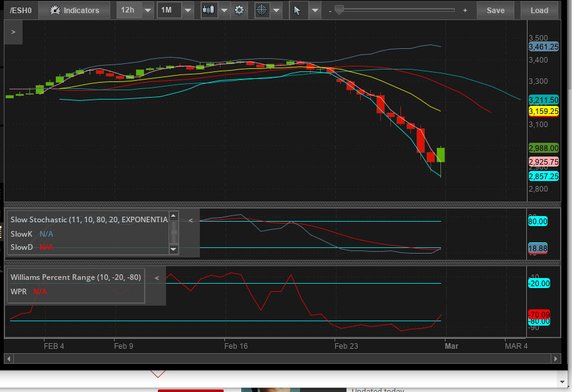The height and width of the screenshot is (392, 572).
Task: Select the pointer cursor tool
Action: (298, 10)
